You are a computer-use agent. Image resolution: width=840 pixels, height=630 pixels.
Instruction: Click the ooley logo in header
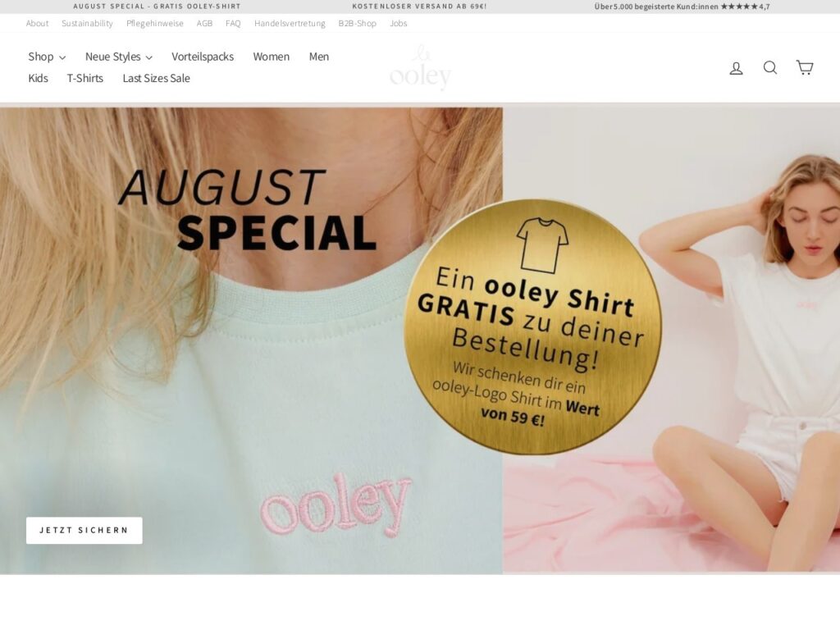click(421, 67)
